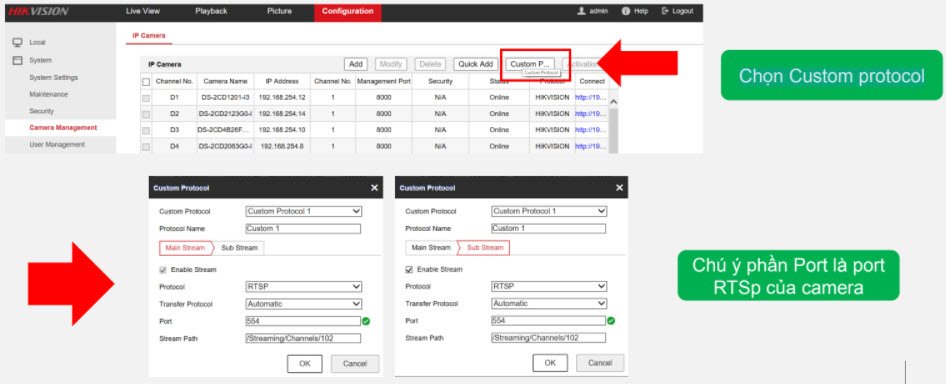Expand the RTSP Protocol dropdown in right dialog

click(x=549, y=286)
